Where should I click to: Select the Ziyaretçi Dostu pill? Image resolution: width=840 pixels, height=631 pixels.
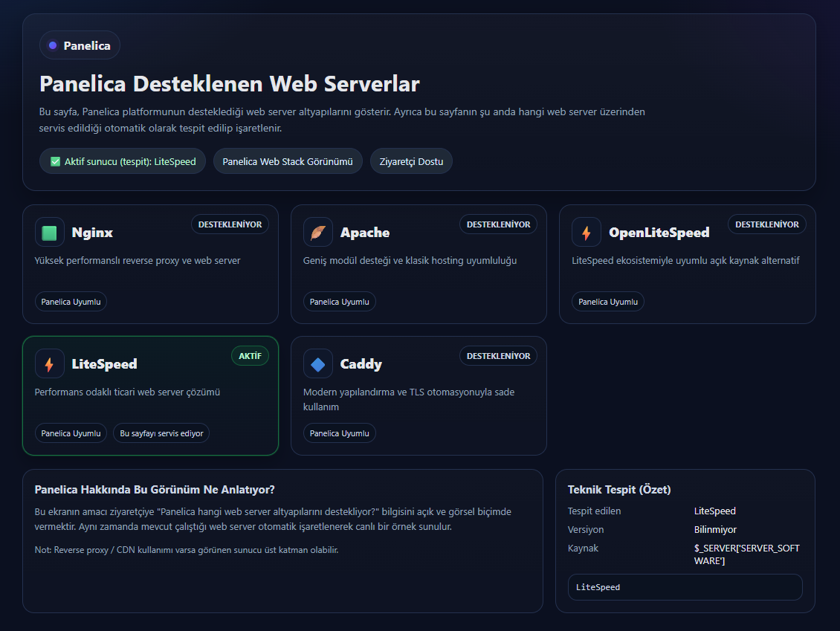click(411, 161)
